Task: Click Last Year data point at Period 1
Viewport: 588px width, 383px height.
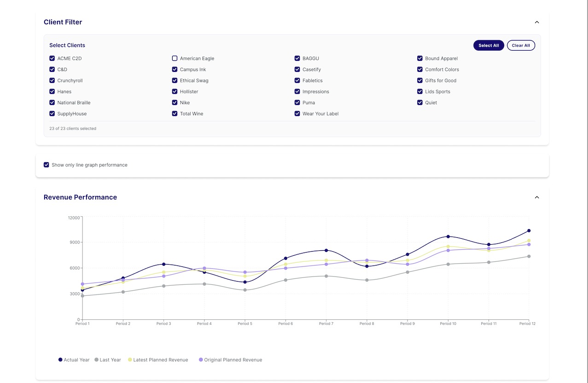Action: (82, 296)
